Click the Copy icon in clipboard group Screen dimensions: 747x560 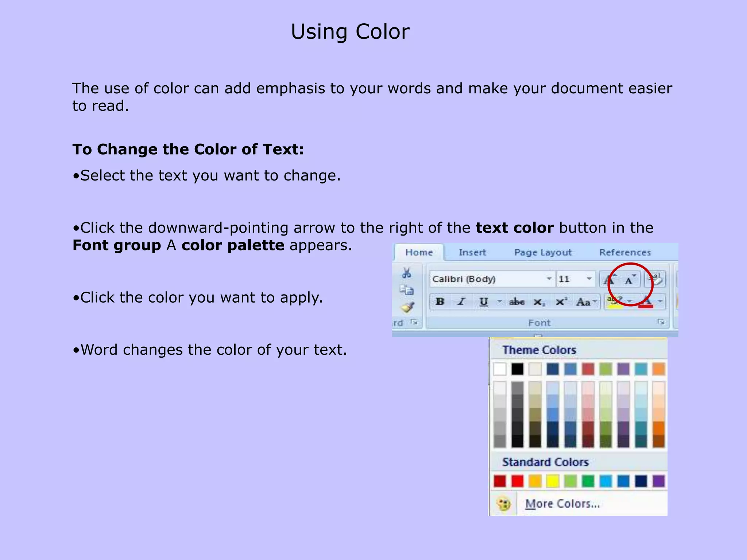[x=407, y=290]
